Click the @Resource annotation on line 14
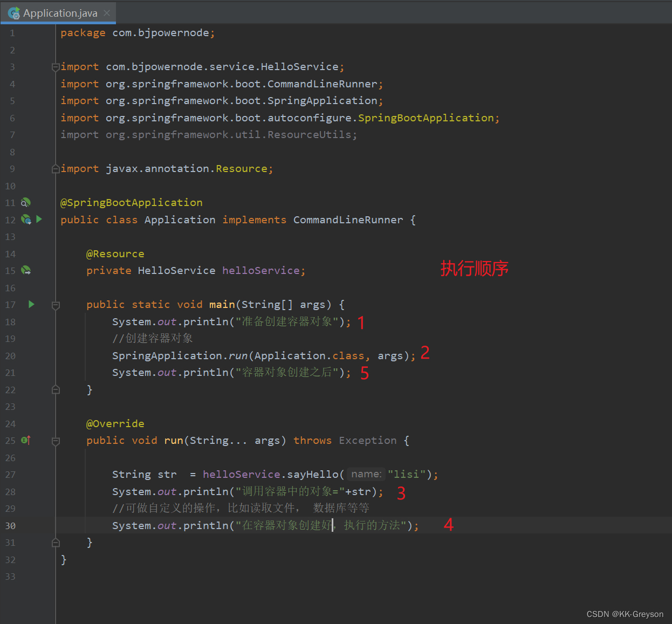The width and height of the screenshot is (672, 624). point(115,254)
